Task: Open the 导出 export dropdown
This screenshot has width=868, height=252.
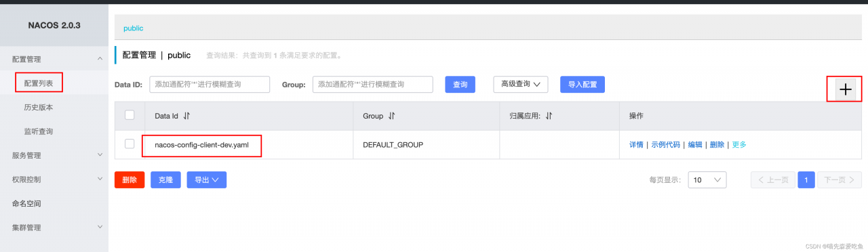Action: [206, 180]
